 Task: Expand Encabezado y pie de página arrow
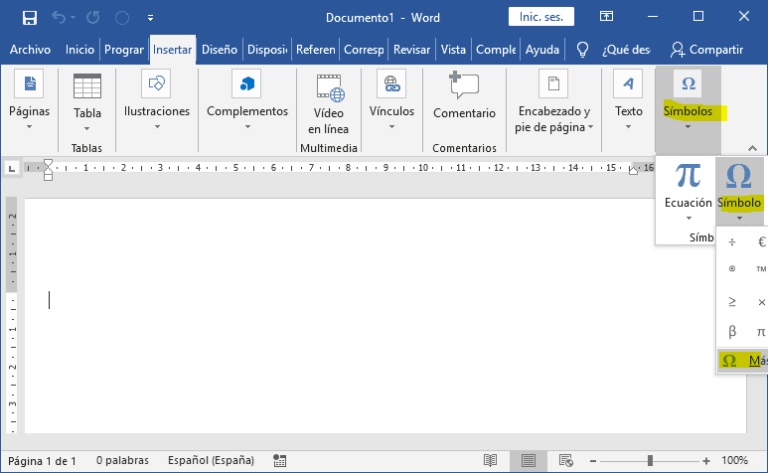(x=591, y=127)
